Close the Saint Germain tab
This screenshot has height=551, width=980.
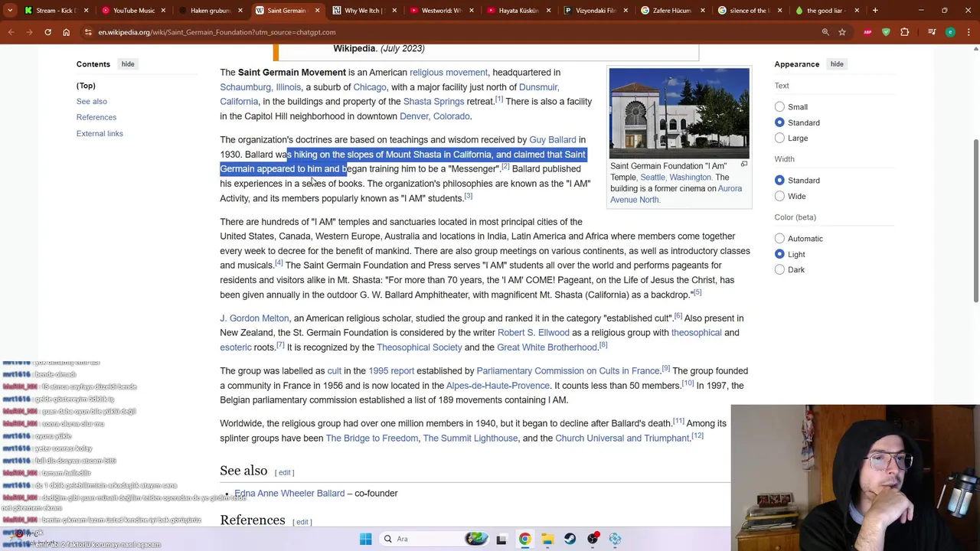pos(317,11)
